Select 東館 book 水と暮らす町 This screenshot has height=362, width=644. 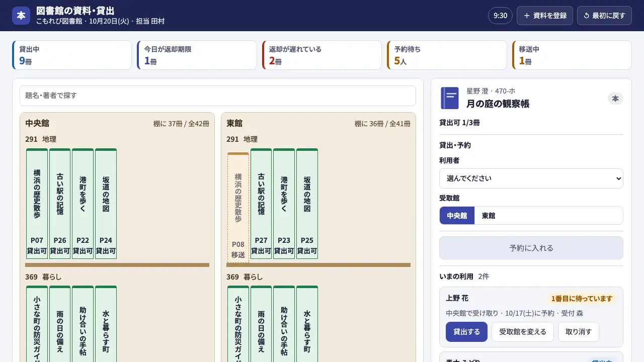click(x=307, y=324)
